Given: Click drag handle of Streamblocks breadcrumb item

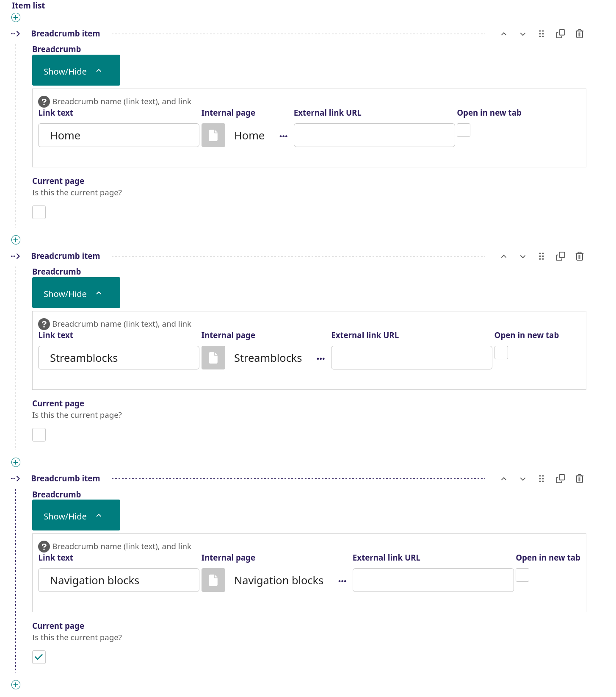Looking at the screenshot, I should [x=541, y=256].
